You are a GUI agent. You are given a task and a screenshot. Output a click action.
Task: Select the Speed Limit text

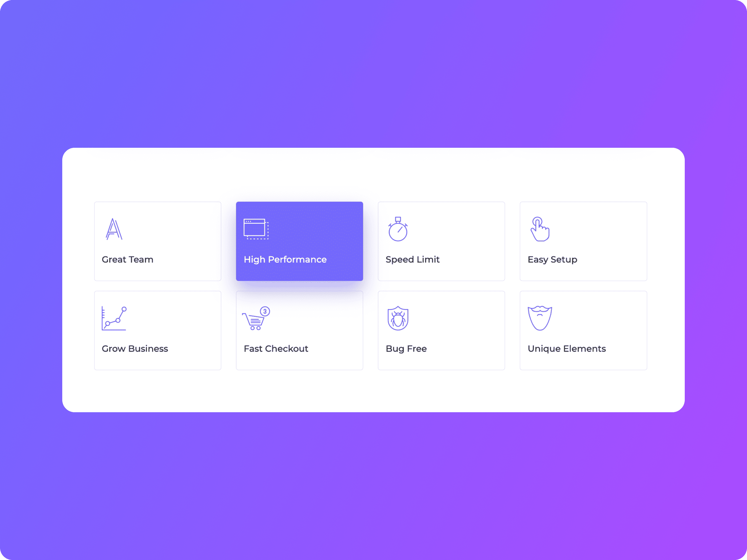point(412,259)
